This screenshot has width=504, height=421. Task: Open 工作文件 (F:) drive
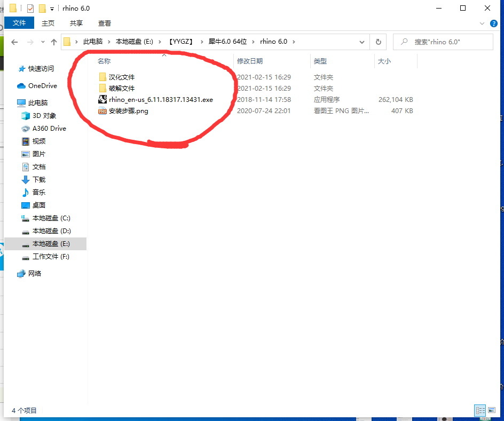tap(51, 257)
